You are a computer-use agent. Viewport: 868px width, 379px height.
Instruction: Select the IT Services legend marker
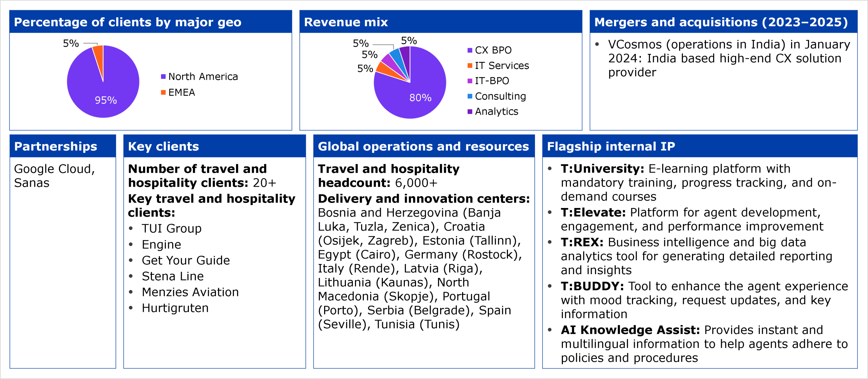coord(470,65)
